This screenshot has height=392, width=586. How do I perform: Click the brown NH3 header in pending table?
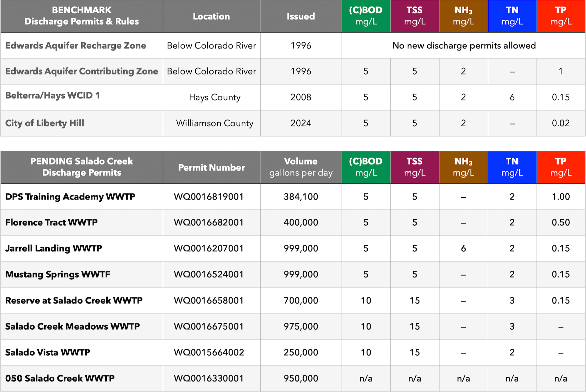(x=463, y=167)
